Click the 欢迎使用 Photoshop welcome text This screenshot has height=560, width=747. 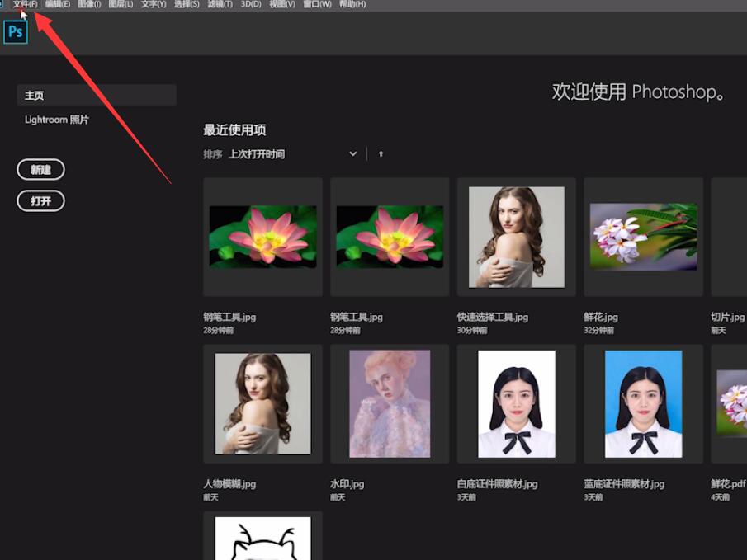point(638,92)
